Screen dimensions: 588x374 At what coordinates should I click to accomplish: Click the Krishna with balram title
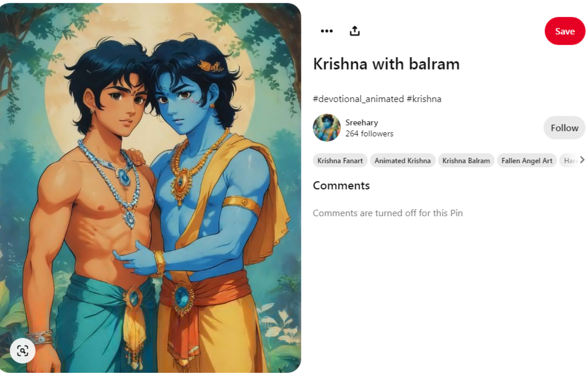click(x=386, y=64)
